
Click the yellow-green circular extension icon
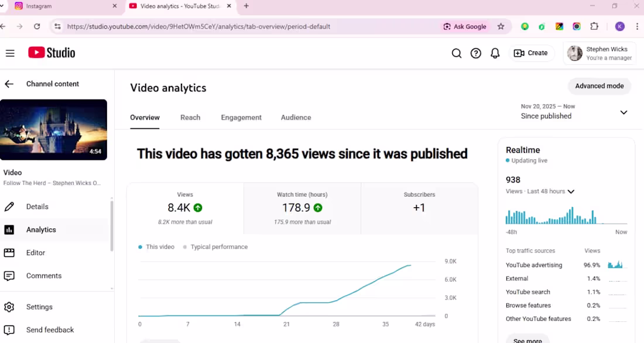525,26
